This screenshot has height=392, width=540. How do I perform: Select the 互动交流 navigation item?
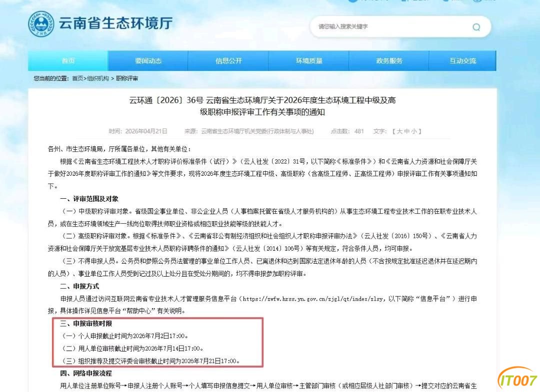coord(462,61)
